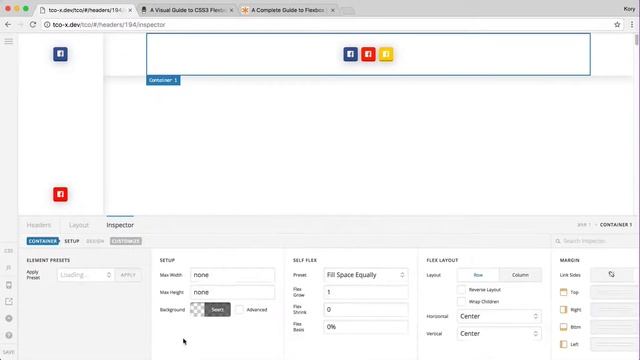Click the blue Facebook icon in the left preview panel
The image size is (640, 360).
coord(60,54)
